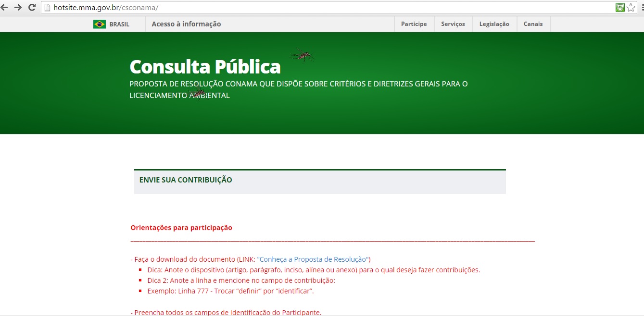
Task: Open the Participe menu item
Action: pos(414,24)
